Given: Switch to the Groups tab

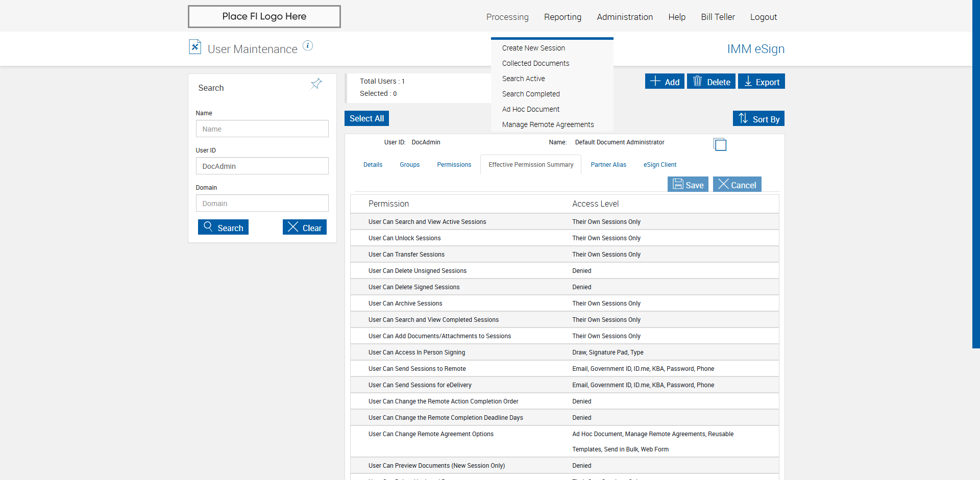Looking at the screenshot, I should click(x=409, y=165).
